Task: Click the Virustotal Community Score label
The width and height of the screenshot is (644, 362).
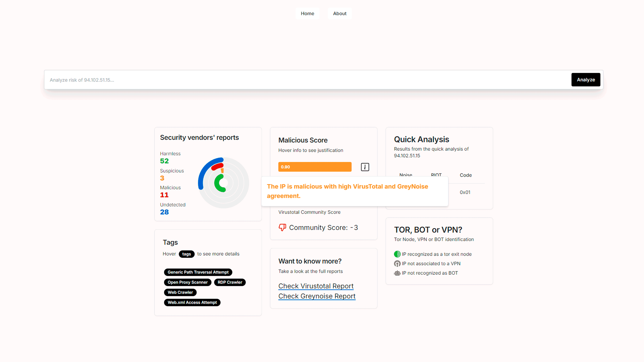Action: (x=309, y=212)
